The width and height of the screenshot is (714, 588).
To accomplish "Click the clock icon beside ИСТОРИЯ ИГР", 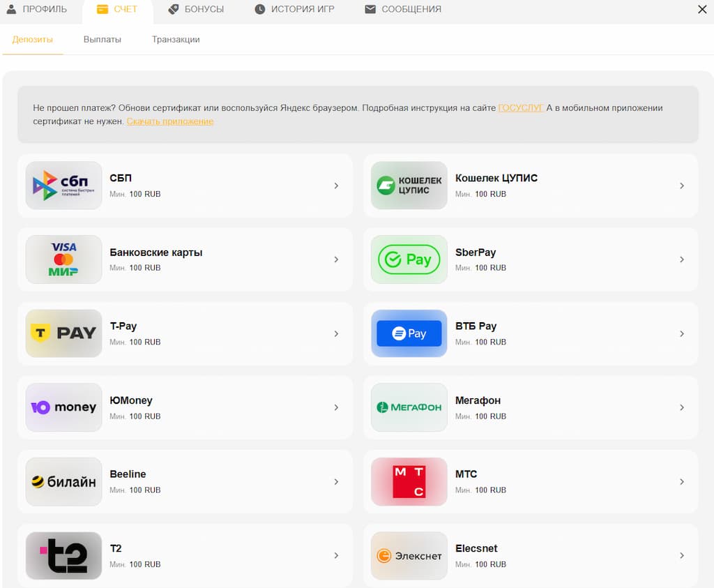I will (x=259, y=9).
